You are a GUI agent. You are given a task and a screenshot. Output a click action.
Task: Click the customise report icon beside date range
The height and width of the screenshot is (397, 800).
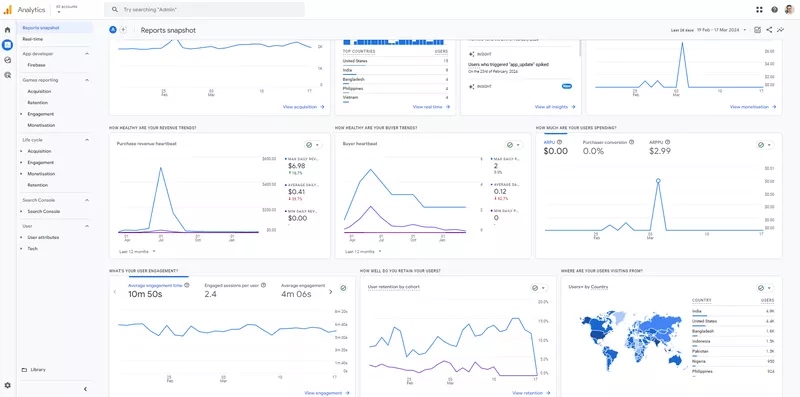pos(758,30)
